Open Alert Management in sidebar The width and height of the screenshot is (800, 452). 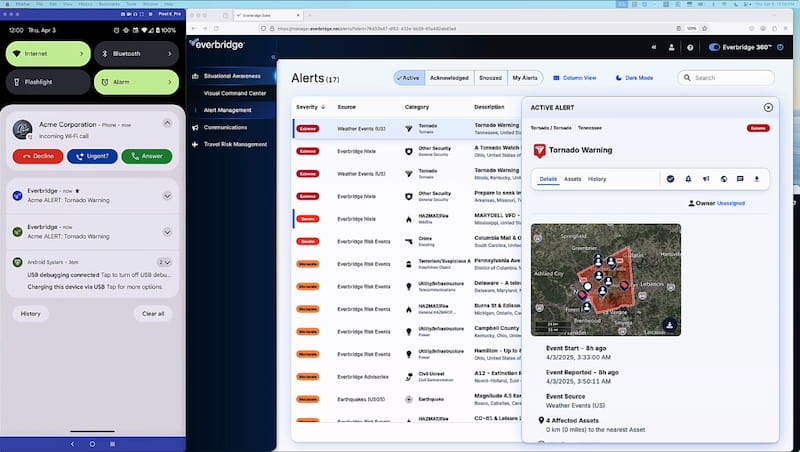228,110
